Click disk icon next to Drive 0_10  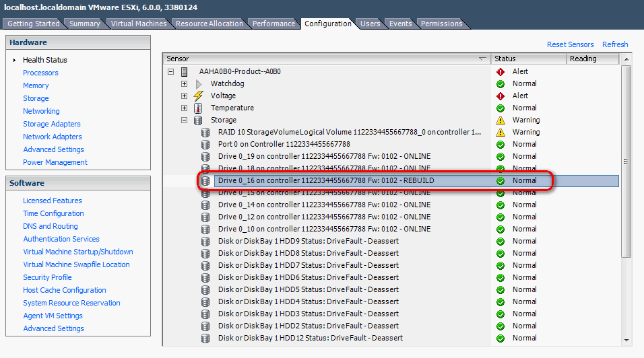coord(205,229)
